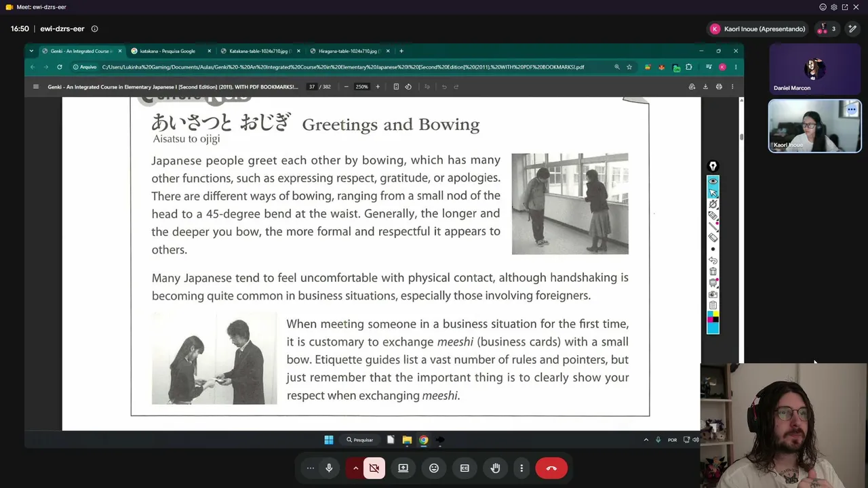Click clipboard icon in annotation toolbar
Viewport: 868px width, 488px height.
[x=713, y=306]
